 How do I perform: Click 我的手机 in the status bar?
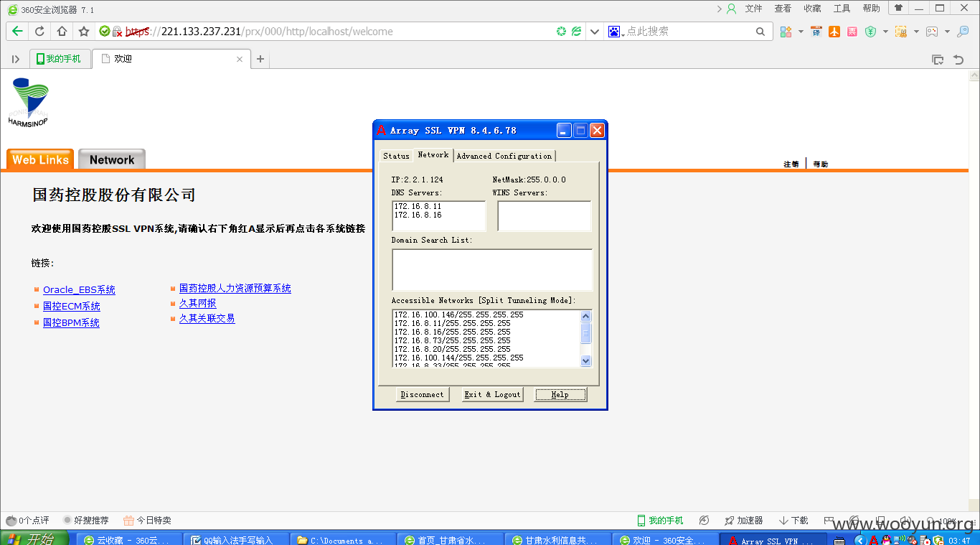660,521
